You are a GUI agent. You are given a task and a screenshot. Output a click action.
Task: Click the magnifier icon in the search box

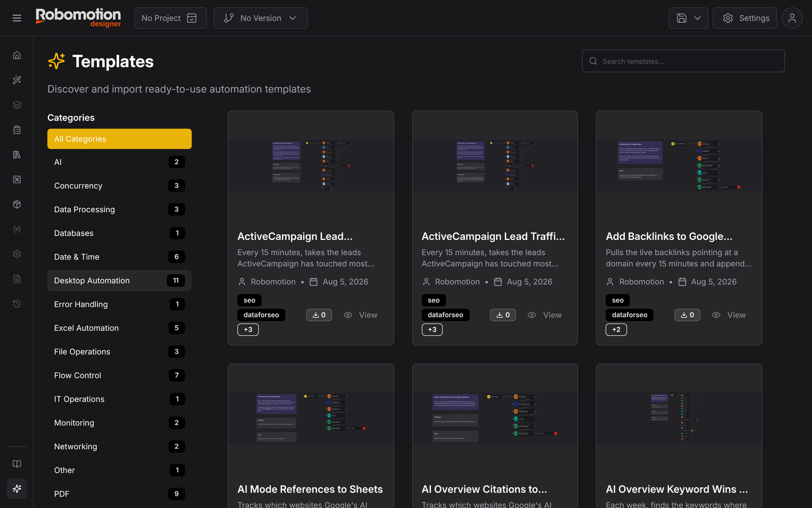pyautogui.click(x=593, y=61)
